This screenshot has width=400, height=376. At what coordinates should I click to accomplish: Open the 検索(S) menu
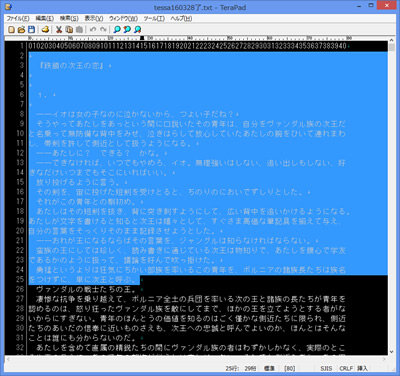69,18
